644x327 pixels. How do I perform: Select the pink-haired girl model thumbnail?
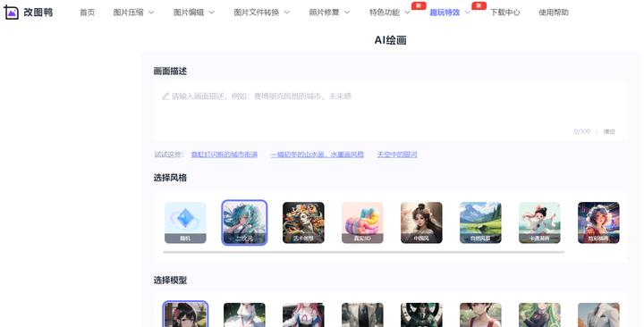click(303, 315)
